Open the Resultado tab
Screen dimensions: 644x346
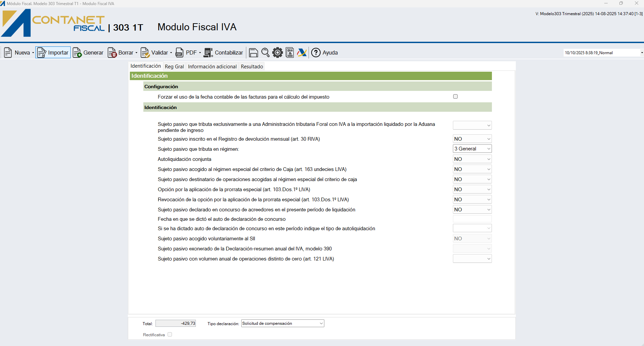click(252, 67)
